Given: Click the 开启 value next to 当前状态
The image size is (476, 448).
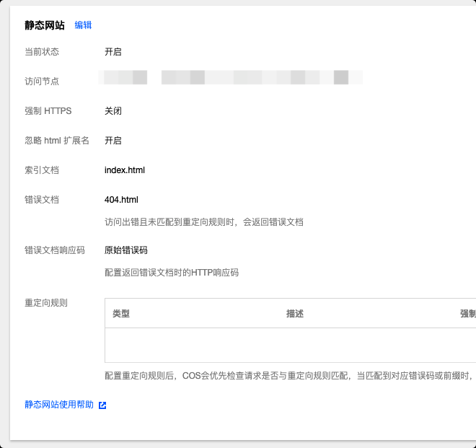Looking at the screenshot, I should [x=113, y=52].
